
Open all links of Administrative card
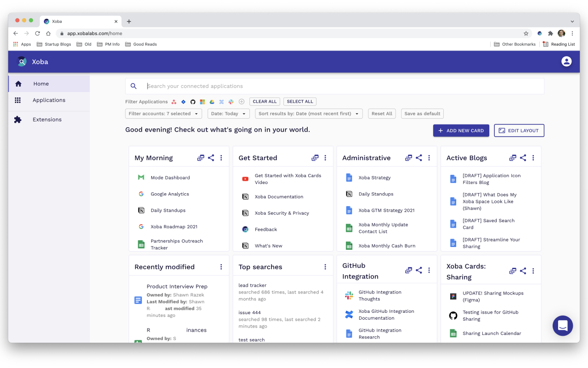pos(409,158)
